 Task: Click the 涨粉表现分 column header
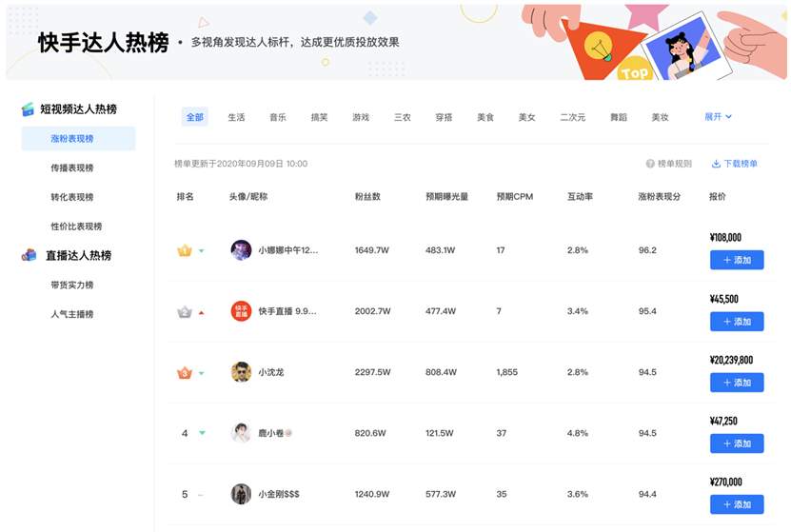[x=660, y=197]
